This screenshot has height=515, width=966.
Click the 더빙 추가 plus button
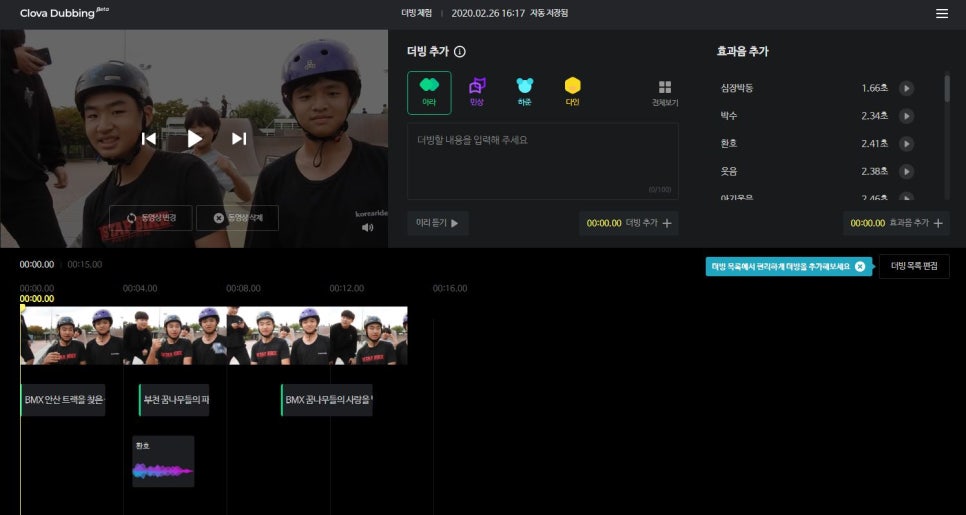[628, 223]
